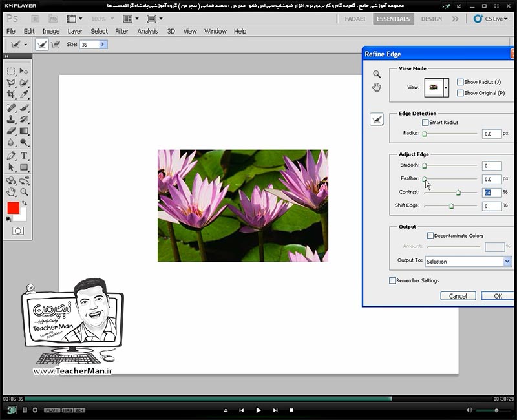Viewport: 517px width, 420px height.
Task: Select the Blur tool
Action: coord(11,142)
